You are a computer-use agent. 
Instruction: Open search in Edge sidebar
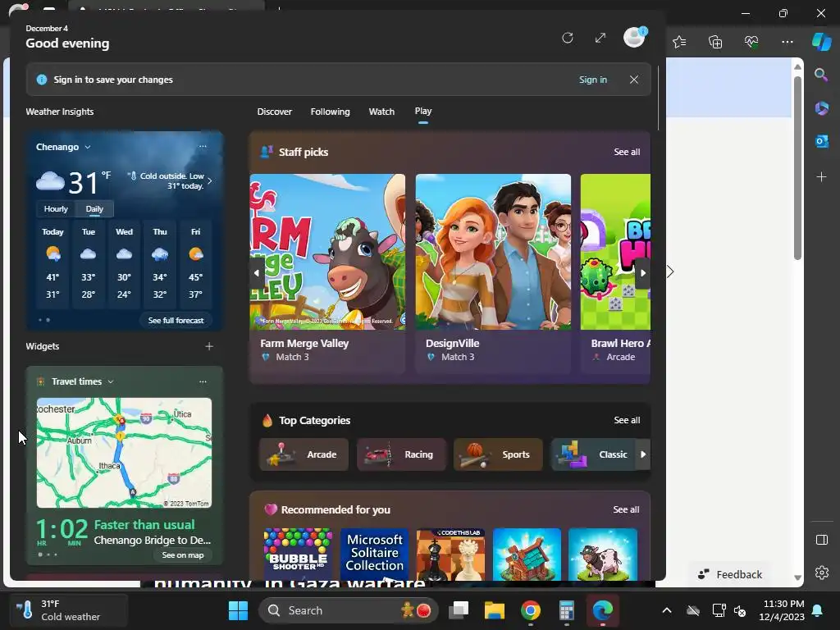pyautogui.click(x=821, y=75)
